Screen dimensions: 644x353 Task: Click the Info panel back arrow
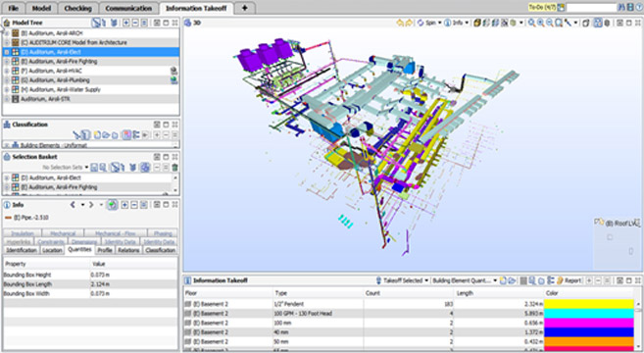tap(73, 205)
